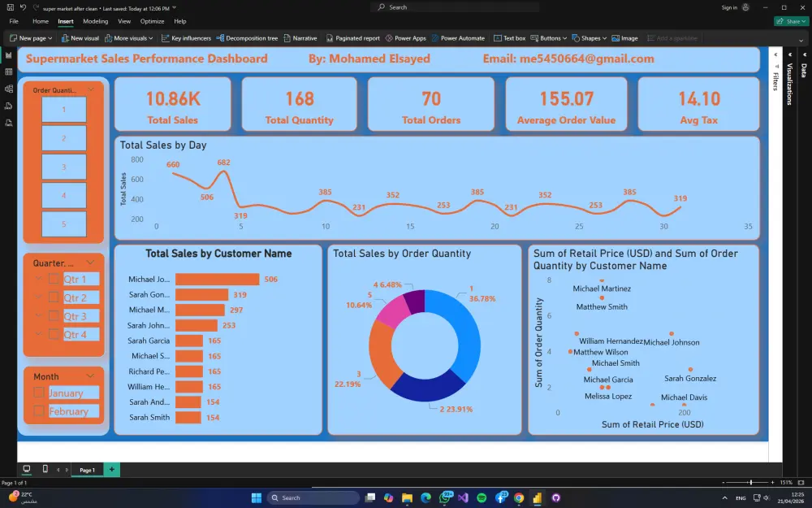The width and height of the screenshot is (812, 508).
Task: Click the zoom out minus button
Action: pos(723,483)
